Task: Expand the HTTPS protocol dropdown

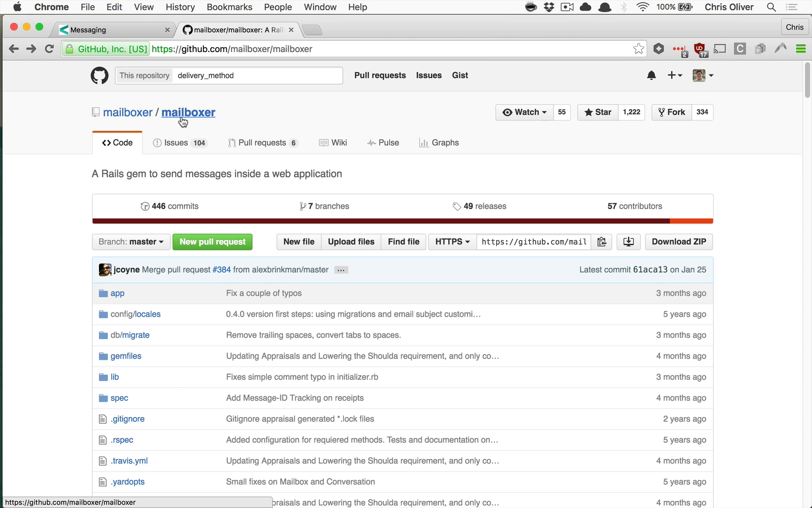Action: click(453, 242)
